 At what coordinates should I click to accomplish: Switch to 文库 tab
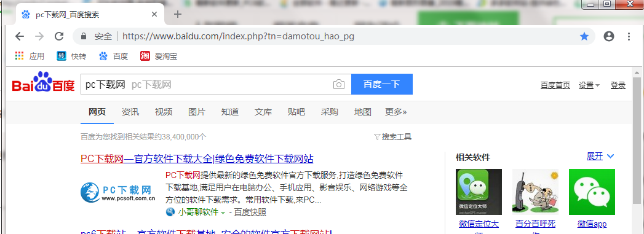point(263,112)
